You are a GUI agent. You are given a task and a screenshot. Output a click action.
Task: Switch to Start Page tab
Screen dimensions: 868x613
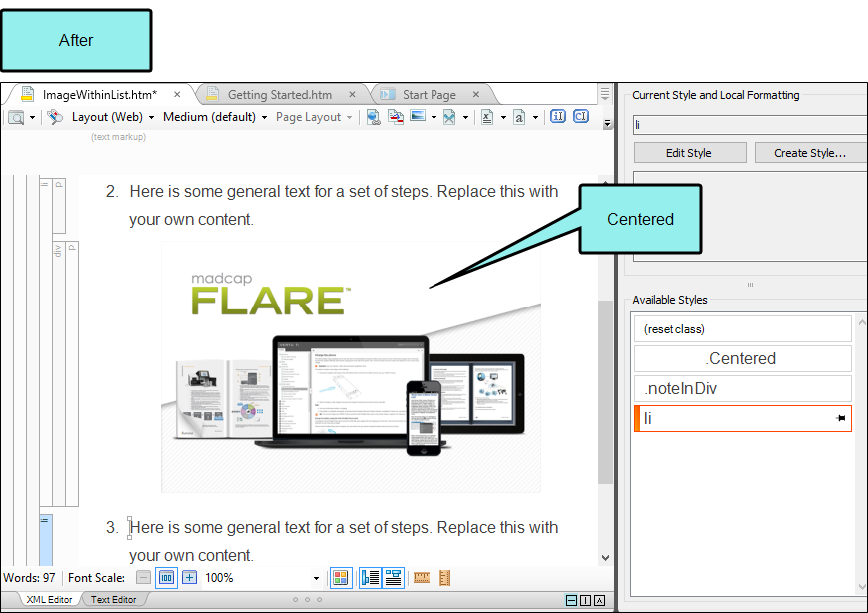click(430, 95)
